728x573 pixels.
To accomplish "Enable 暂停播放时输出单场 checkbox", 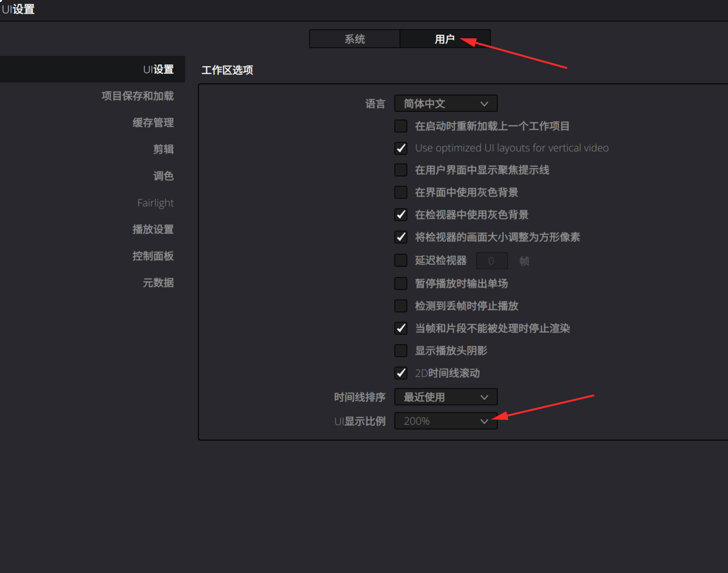I will (401, 284).
